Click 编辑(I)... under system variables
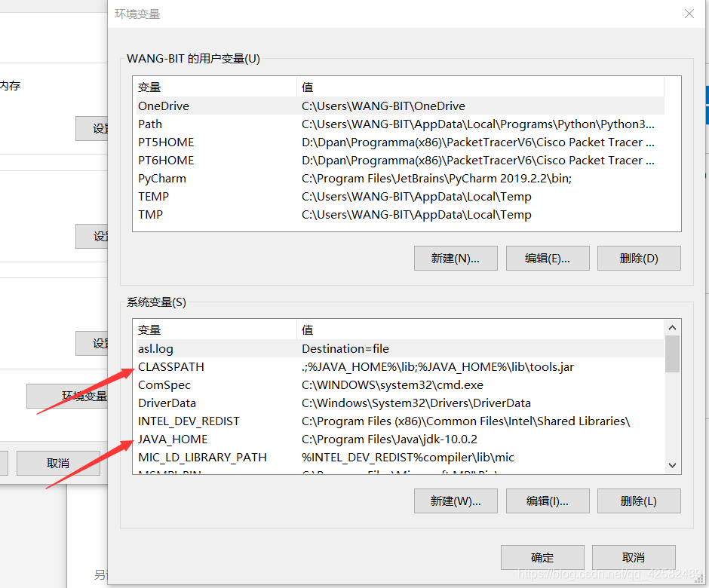The image size is (709, 588). (548, 501)
